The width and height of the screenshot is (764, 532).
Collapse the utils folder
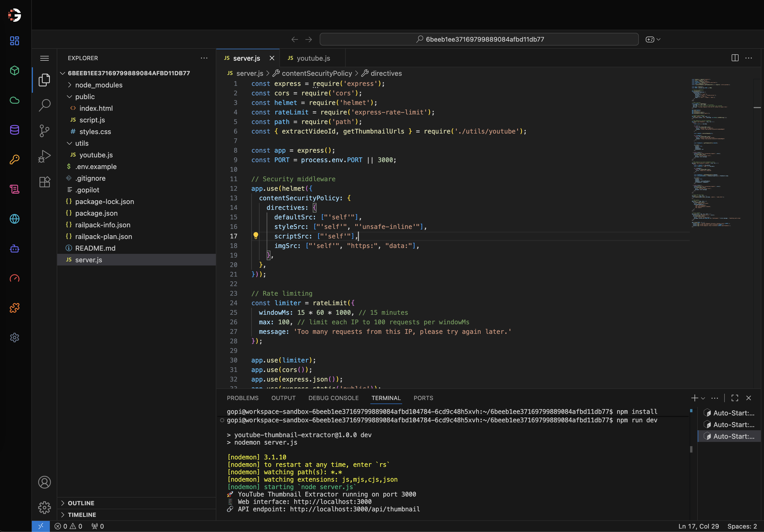[x=69, y=143]
